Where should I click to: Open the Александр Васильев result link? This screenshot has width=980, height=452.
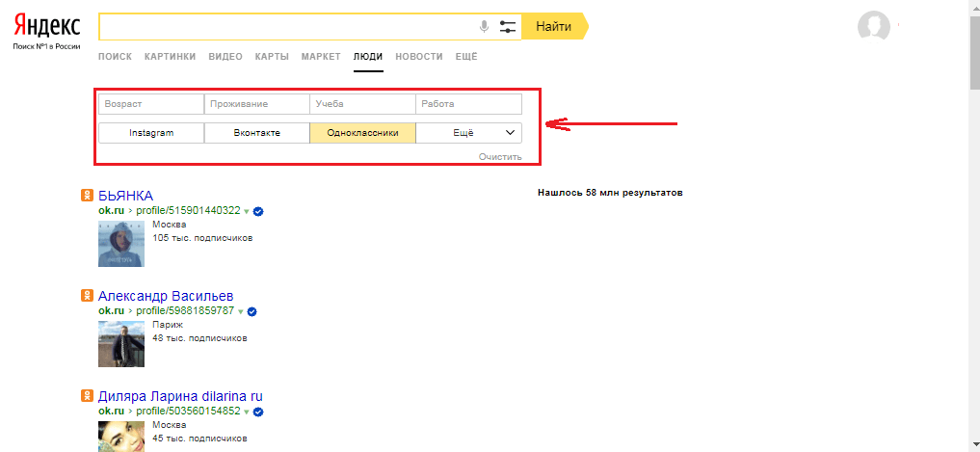click(x=166, y=296)
